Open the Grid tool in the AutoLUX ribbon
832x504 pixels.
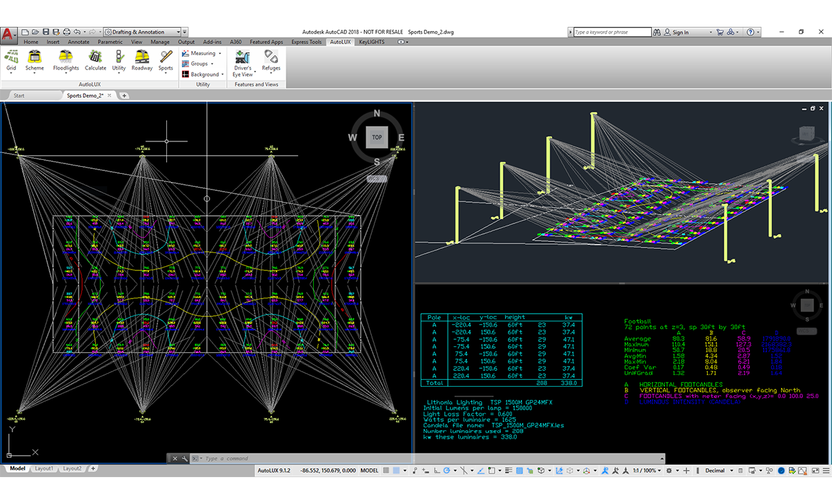coord(11,59)
